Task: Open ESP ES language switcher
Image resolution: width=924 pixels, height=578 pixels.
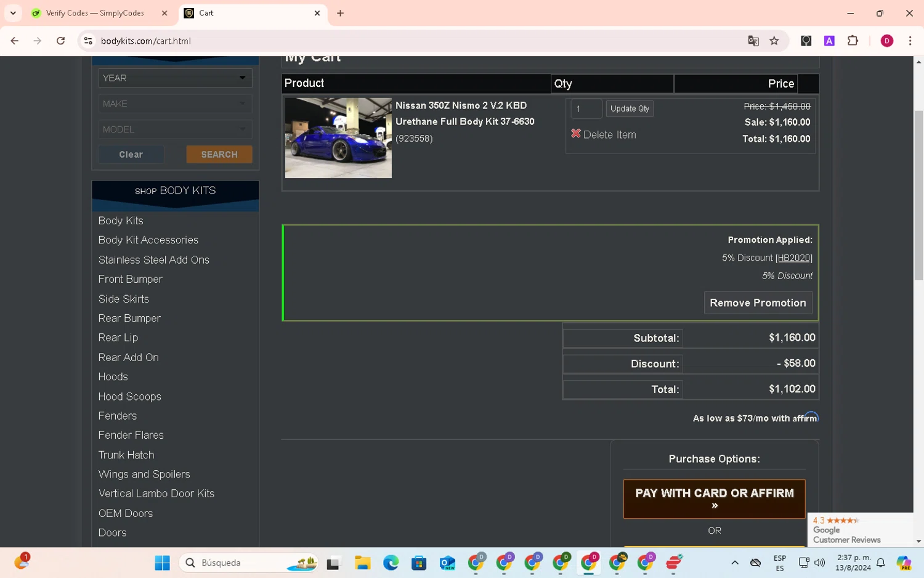Action: click(x=780, y=563)
